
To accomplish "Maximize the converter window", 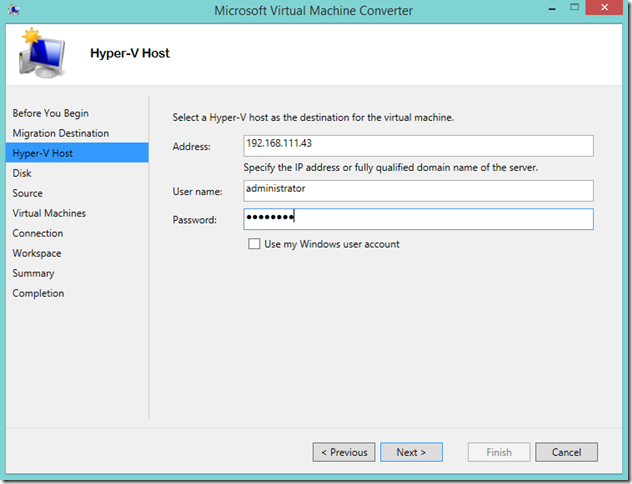I will point(574,7).
